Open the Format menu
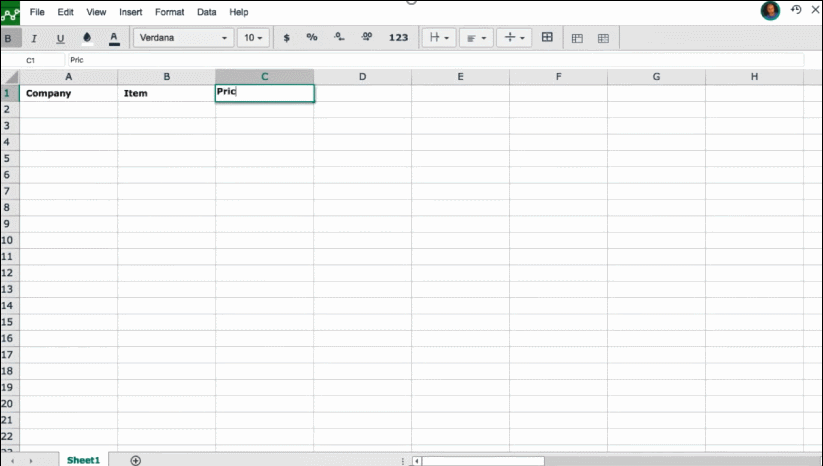 (170, 12)
